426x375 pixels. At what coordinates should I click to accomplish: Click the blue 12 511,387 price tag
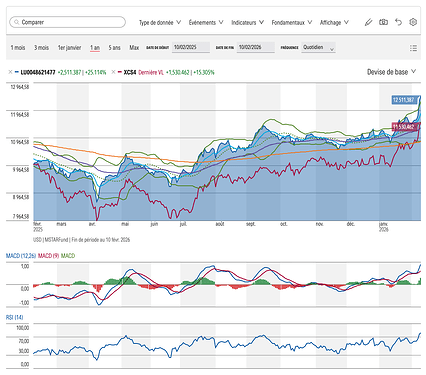click(403, 100)
